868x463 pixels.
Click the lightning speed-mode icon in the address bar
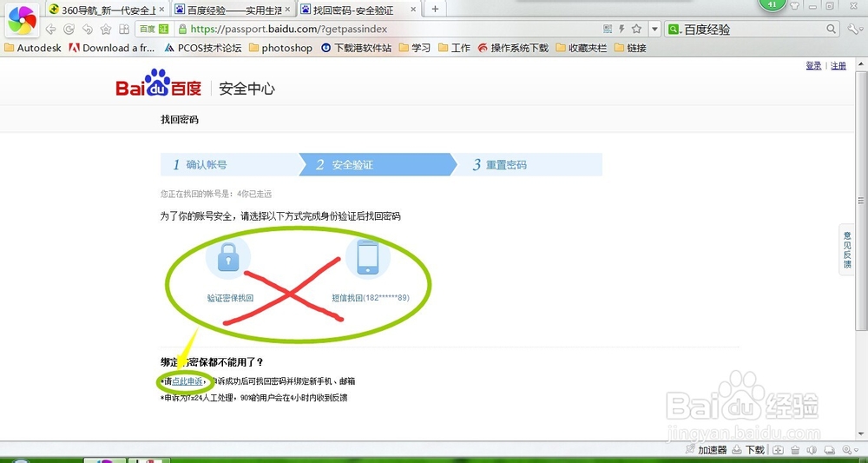pos(621,29)
